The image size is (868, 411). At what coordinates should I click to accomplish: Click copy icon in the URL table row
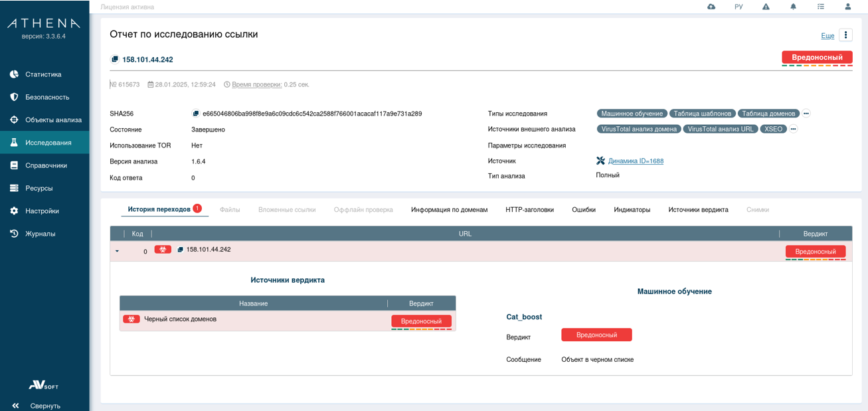click(180, 250)
